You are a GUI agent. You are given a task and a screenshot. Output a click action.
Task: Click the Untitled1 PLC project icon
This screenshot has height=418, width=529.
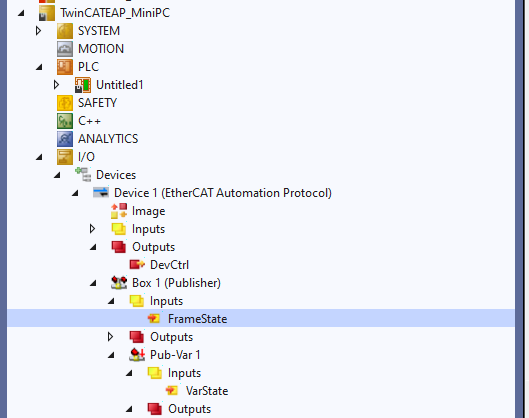coord(83,85)
